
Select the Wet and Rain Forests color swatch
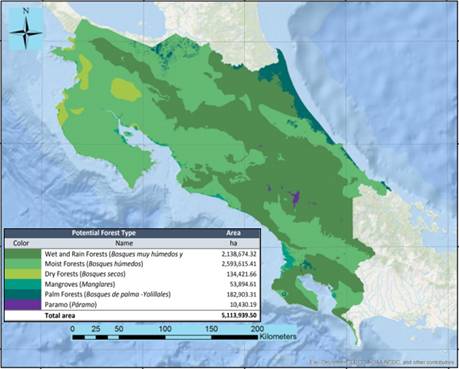point(23,254)
